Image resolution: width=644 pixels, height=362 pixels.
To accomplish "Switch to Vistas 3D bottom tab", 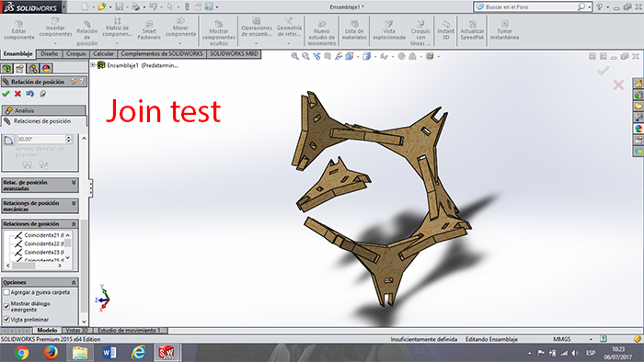I will 76,330.
